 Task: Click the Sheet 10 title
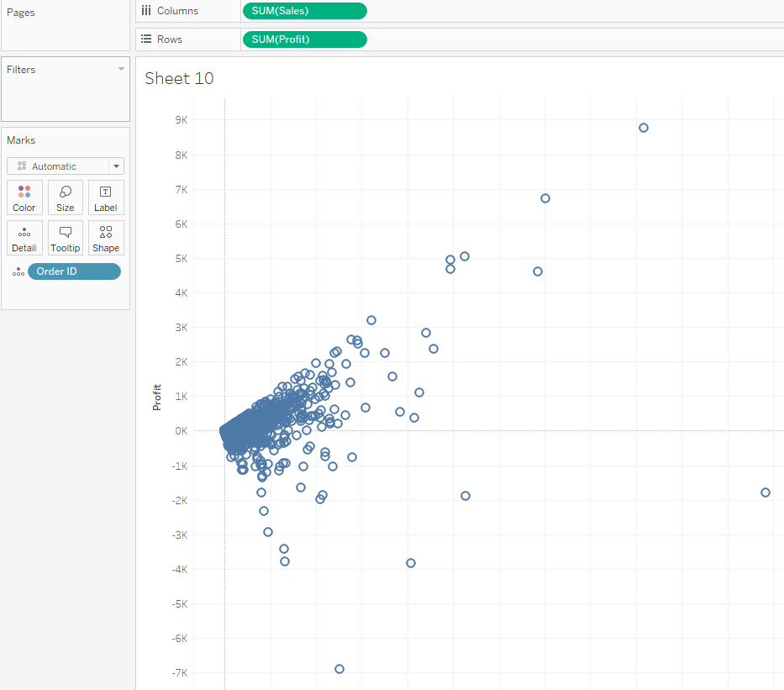179,79
